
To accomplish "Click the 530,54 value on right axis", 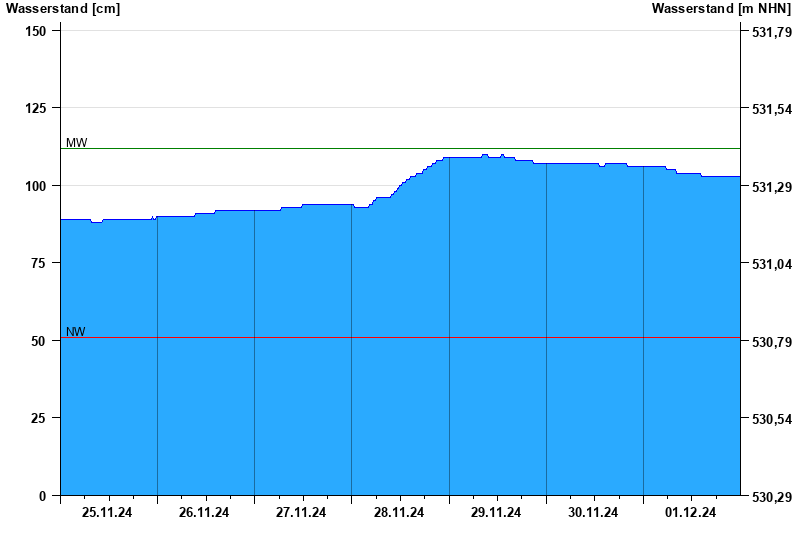I will click(x=772, y=419).
